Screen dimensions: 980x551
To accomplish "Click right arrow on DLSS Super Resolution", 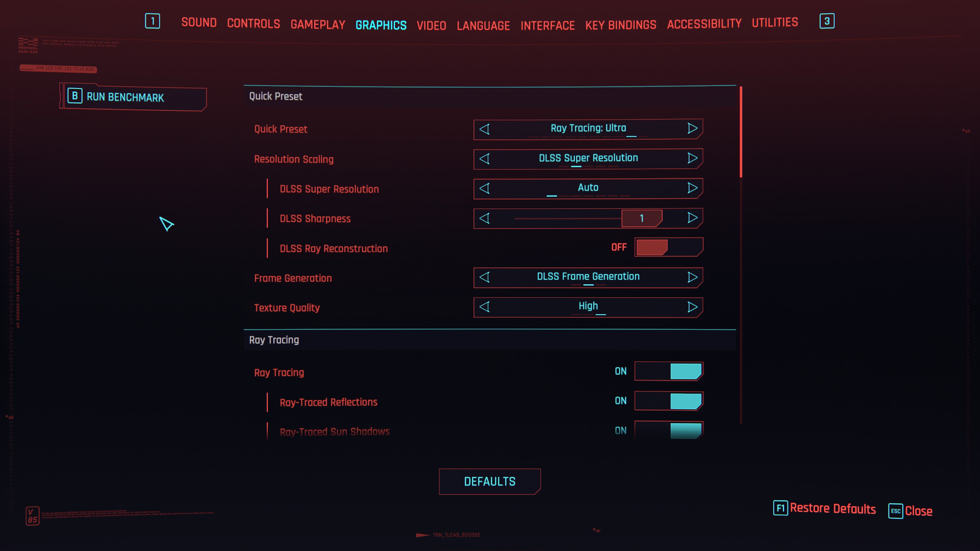I will click(x=692, y=188).
